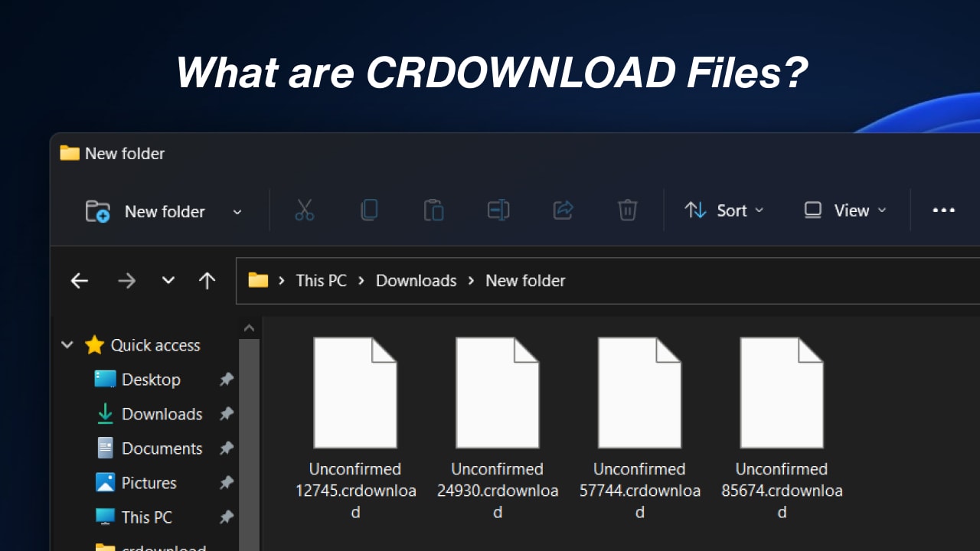Click the Share icon in the toolbar
This screenshot has width=980, height=551.
pos(563,210)
